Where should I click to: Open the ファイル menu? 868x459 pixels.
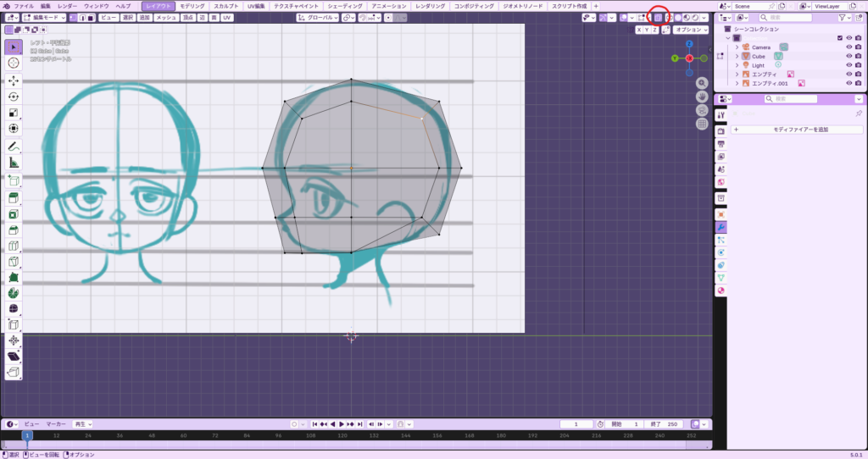[x=24, y=6]
